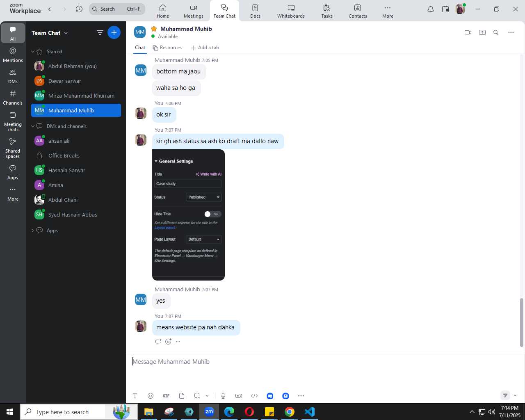Switch to the Docs tab
Viewport: 525px width, 420px height.
tap(255, 11)
